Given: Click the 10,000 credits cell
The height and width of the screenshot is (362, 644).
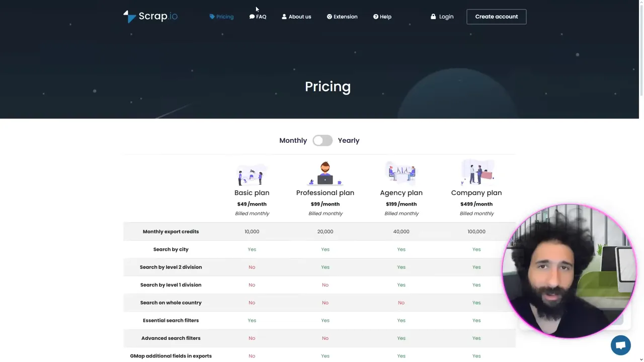Looking at the screenshot, I should pyautogui.click(x=252, y=232).
